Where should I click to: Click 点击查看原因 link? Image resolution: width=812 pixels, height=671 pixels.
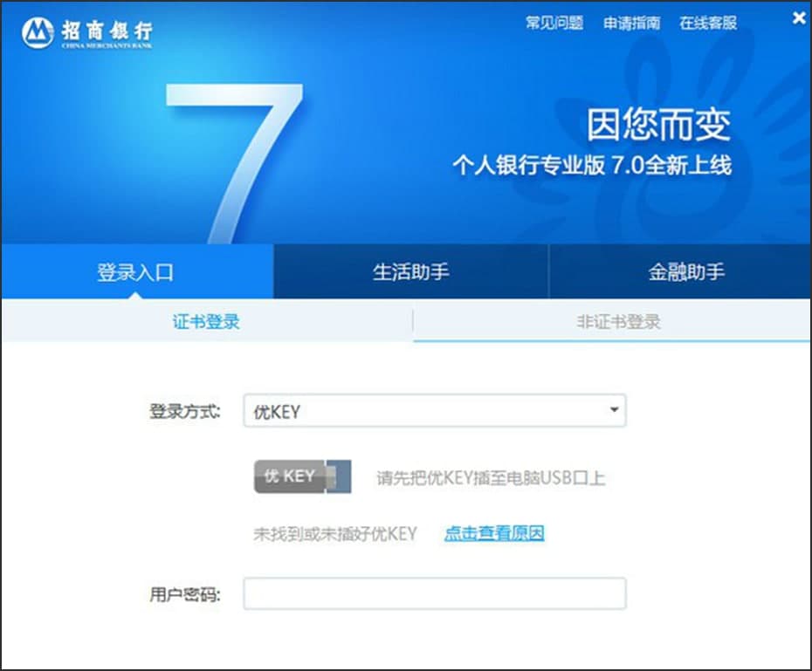(x=494, y=533)
